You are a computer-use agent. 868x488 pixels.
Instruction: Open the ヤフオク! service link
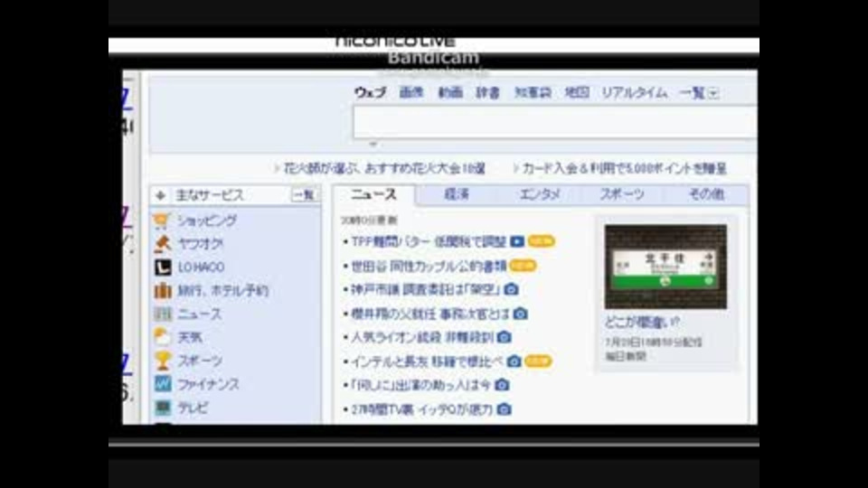click(200, 244)
